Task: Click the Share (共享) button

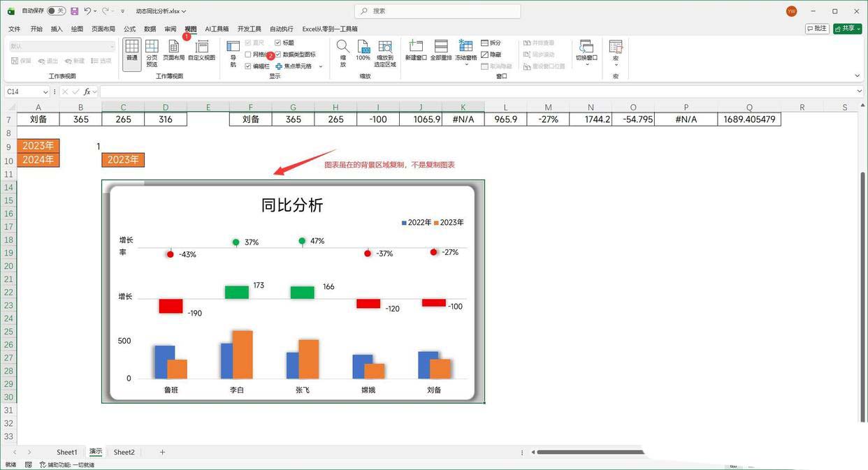Action: pos(847,29)
